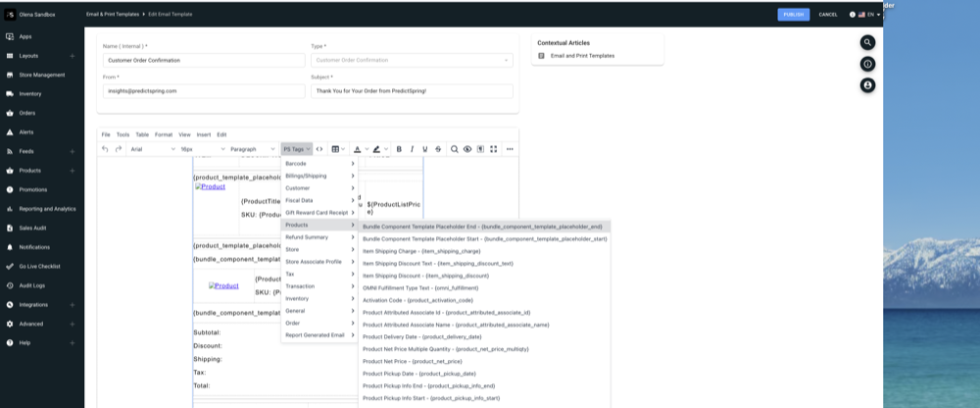
Task: Click the preview eye icon
Action: coord(467,149)
